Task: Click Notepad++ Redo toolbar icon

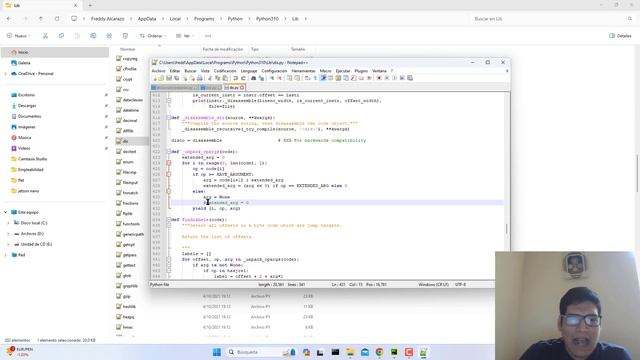Action: coord(243,78)
